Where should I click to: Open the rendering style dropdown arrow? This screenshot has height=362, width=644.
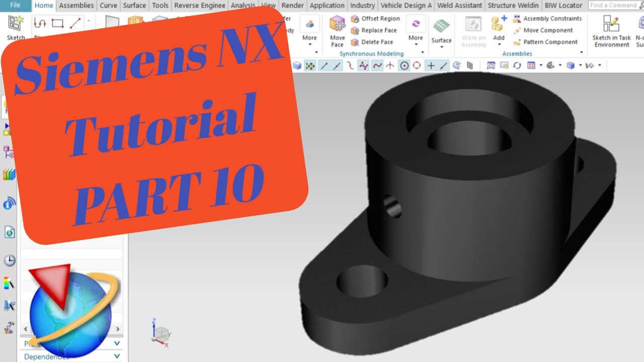(560, 65)
